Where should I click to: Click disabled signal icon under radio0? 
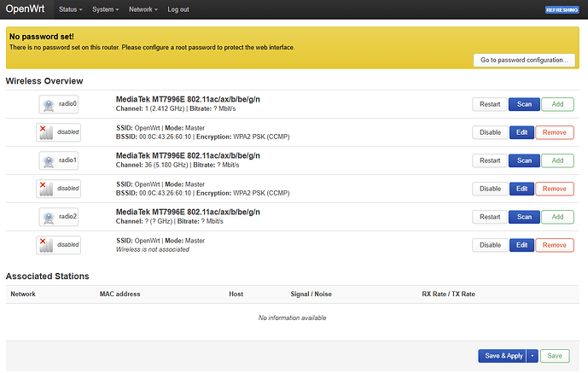59,132
